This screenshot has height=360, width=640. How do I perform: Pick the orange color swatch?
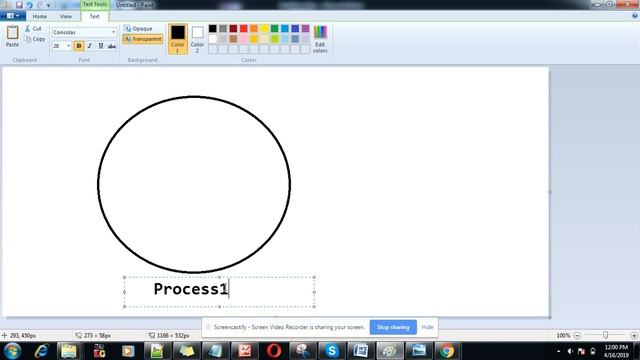pos(254,29)
